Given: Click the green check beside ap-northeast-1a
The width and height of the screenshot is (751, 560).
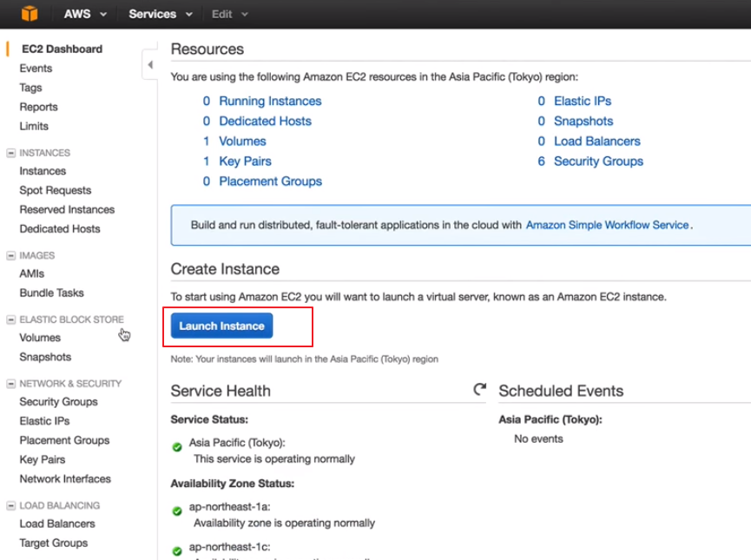Looking at the screenshot, I should click(x=177, y=511).
